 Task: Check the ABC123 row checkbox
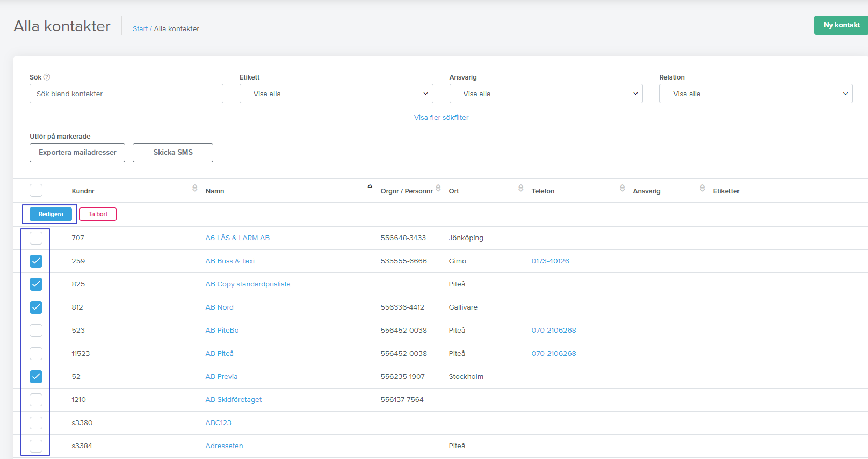(36, 423)
